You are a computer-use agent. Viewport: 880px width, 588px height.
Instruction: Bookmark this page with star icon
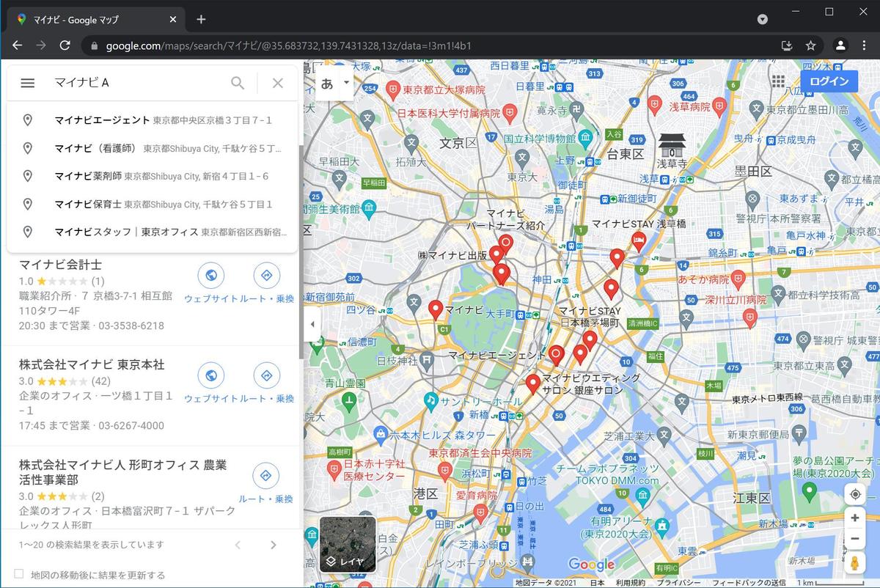tap(810, 45)
